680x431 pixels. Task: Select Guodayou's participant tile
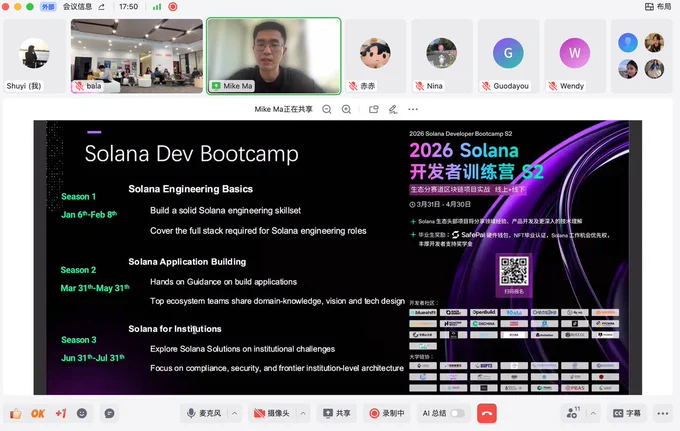pyautogui.click(x=508, y=56)
